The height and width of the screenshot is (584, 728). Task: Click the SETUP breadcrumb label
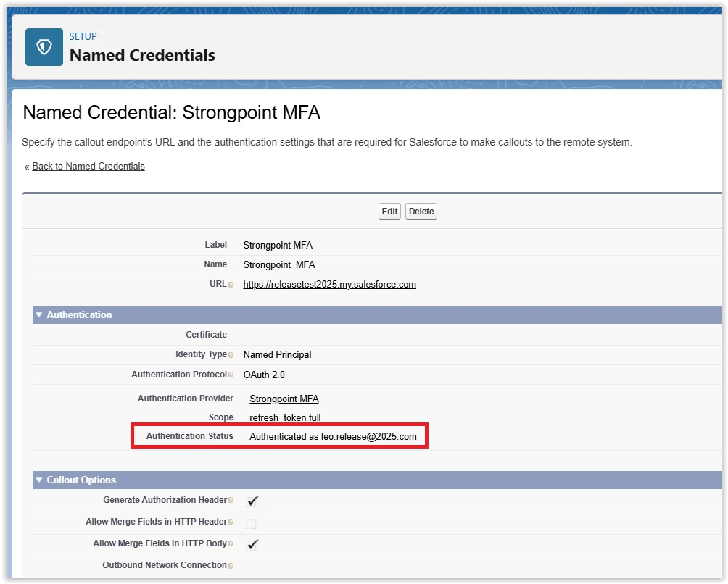point(82,36)
